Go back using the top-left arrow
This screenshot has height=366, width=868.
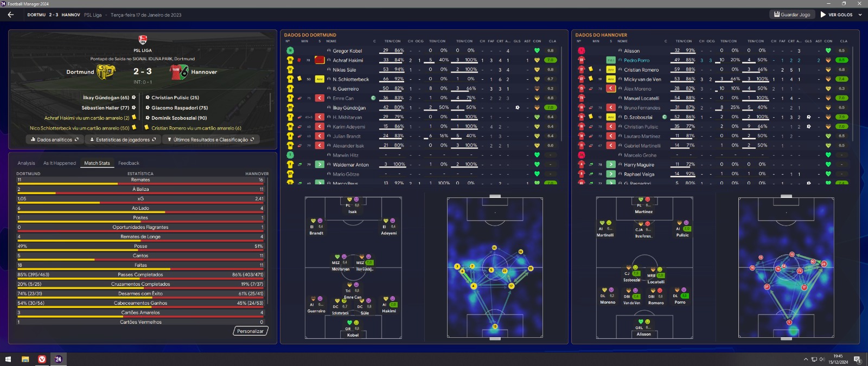(x=10, y=15)
